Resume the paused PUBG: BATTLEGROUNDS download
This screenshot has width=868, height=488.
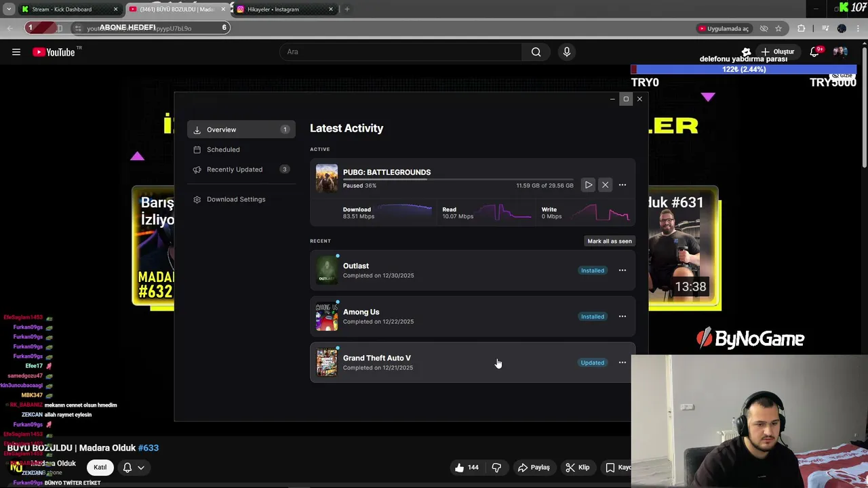click(x=589, y=185)
